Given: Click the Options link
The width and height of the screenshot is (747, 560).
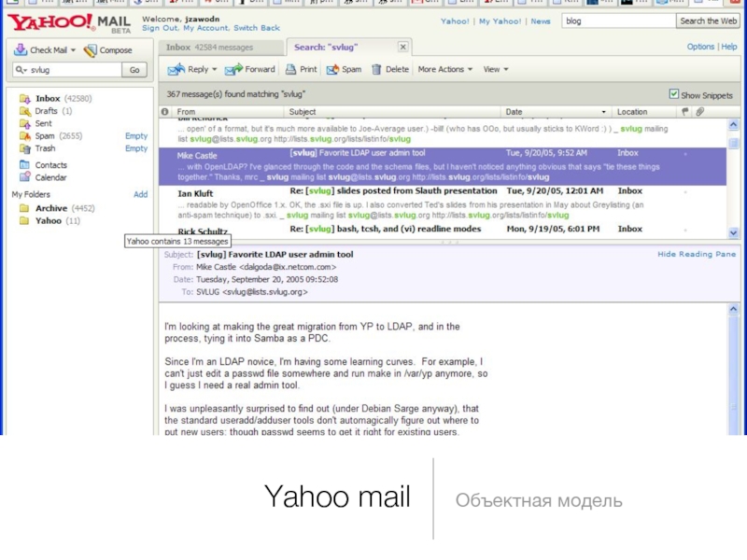Looking at the screenshot, I should (x=700, y=47).
